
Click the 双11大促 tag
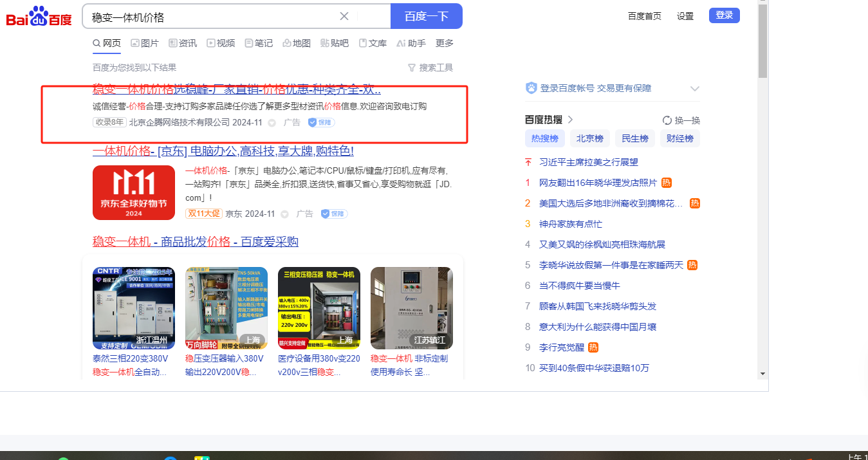[203, 214]
